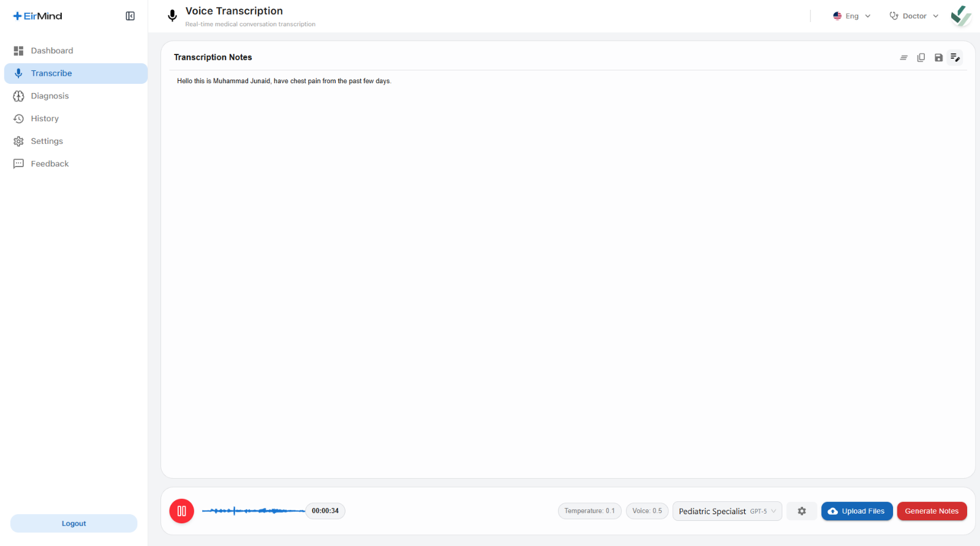The height and width of the screenshot is (546, 980).
Task: Save the transcription with the floppy-disk icon
Action: 938,58
